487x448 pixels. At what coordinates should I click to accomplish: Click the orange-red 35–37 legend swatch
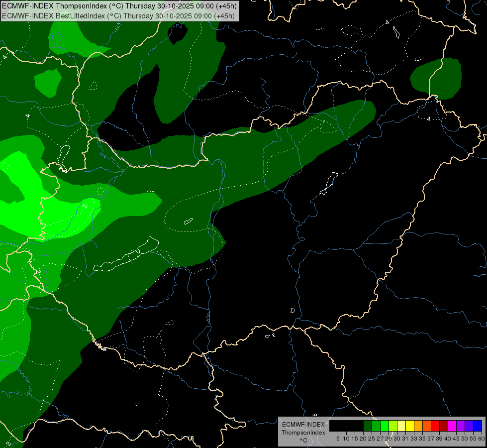[x=427, y=426]
